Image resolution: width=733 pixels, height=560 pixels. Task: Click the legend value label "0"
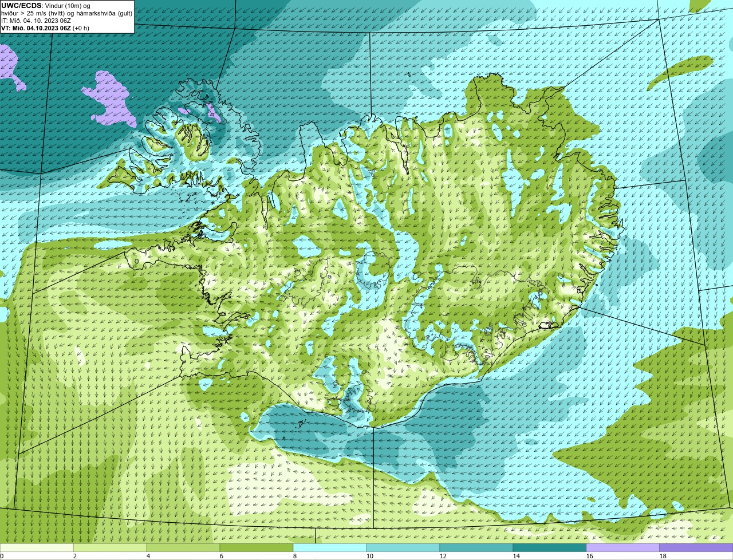(x=2, y=556)
